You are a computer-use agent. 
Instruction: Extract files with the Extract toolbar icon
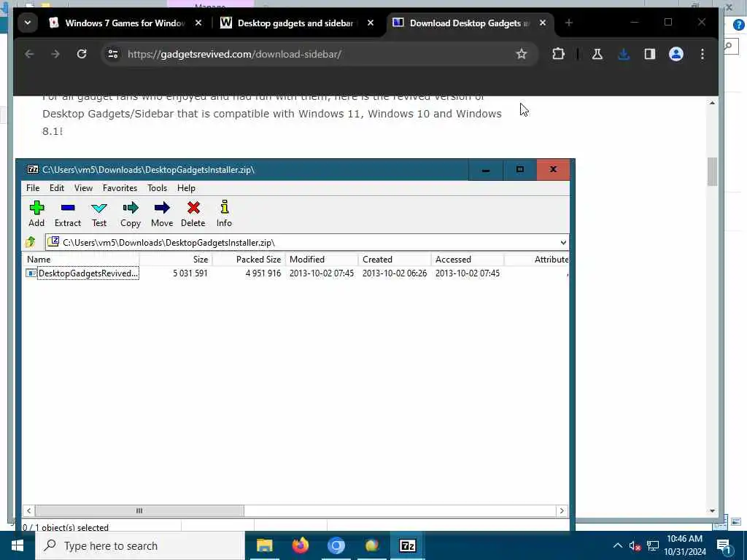point(68,214)
